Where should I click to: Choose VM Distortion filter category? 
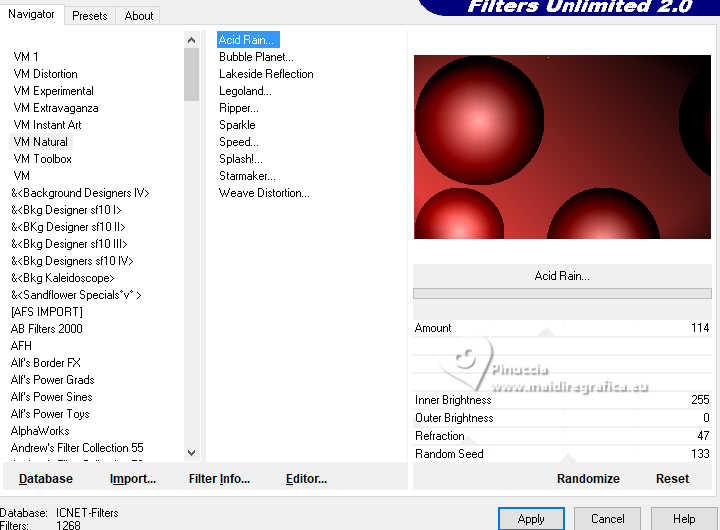click(x=45, y=74)
